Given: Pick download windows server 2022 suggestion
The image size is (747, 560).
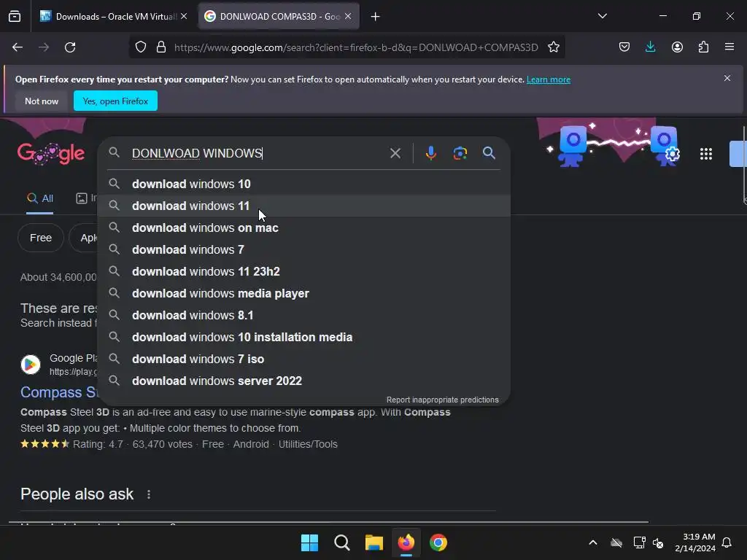Looking at the screenshot, I should pyautogui.click(x=304, y=381).
